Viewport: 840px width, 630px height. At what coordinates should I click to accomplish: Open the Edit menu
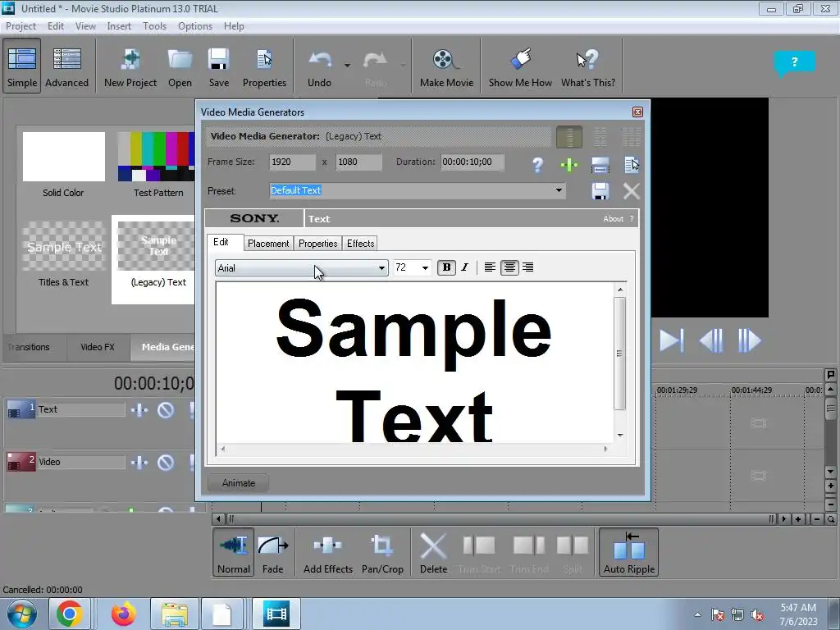[55, 25]
